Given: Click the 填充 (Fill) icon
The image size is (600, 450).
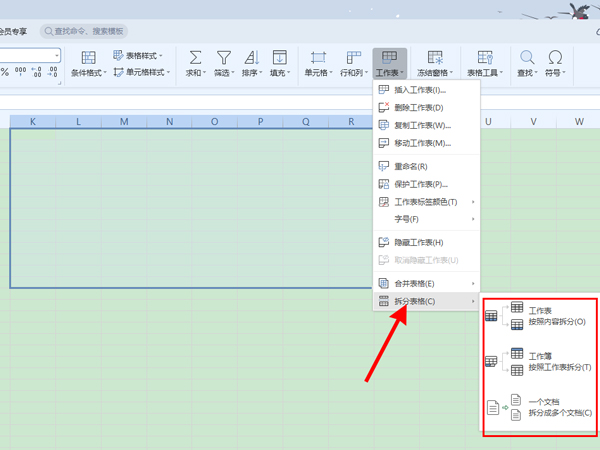Looking at the screenshot, I should pos(279,58).
